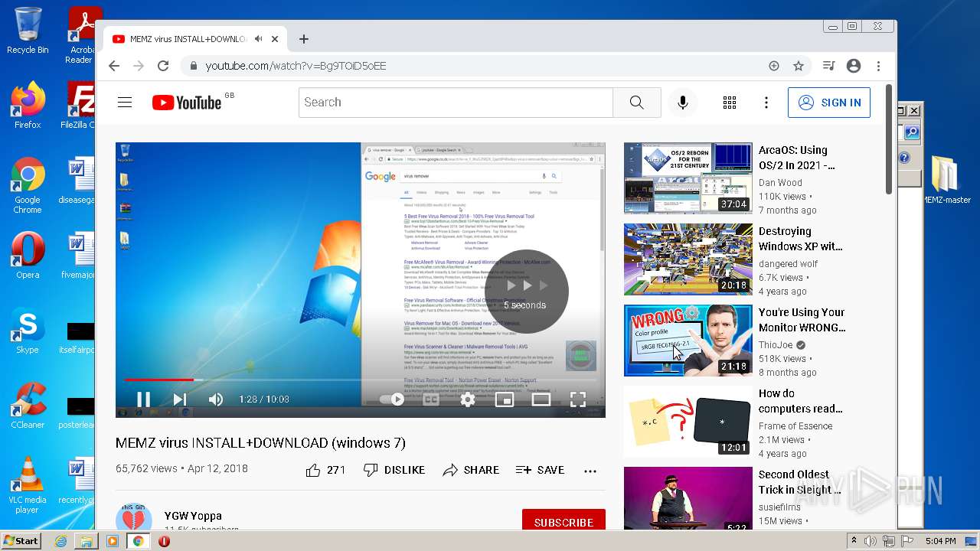Like the video with thumbs up
This screenshot has width=980, height=551.
pyautogui.click(x=325, y=470)
